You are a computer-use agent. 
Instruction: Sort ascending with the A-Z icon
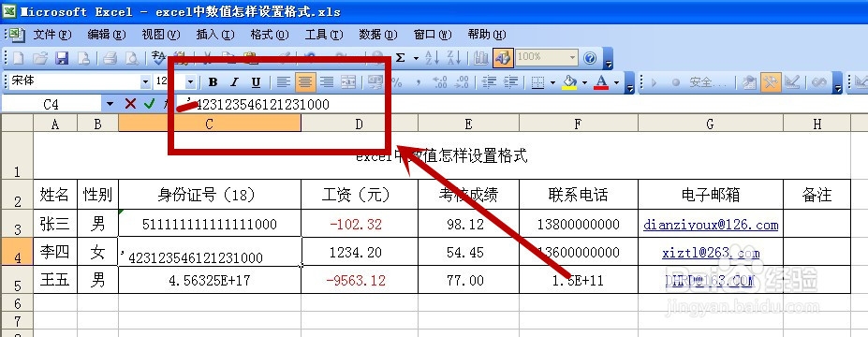click(x=433, y=57)
